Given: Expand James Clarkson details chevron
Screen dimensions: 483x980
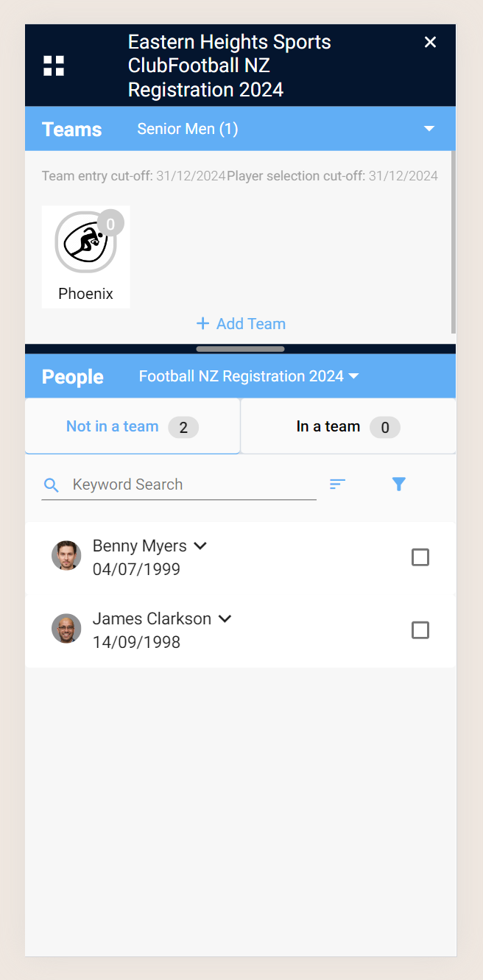Looking at the screenshot, I should [225, 618].
